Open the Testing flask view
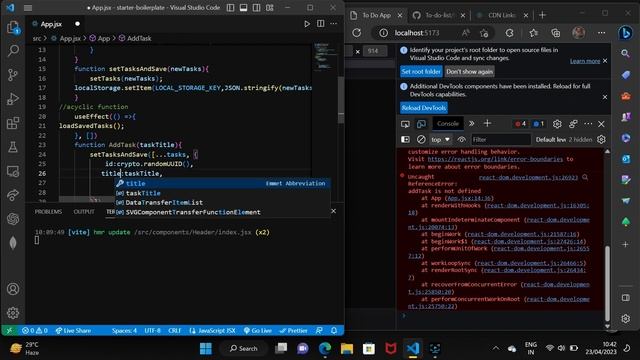Image resolution: width=640 pixels, height=360 pixels. point(13,147)
